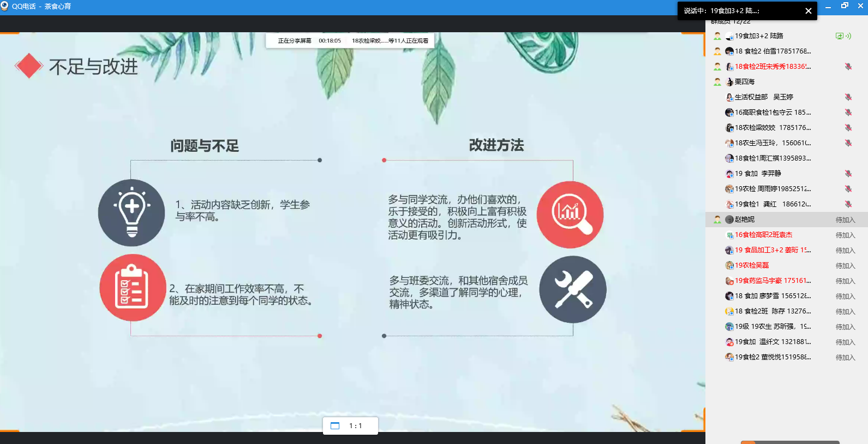Click the lightbulb idea icon on slide
The image size is (868, 444).
pos(131,212)
